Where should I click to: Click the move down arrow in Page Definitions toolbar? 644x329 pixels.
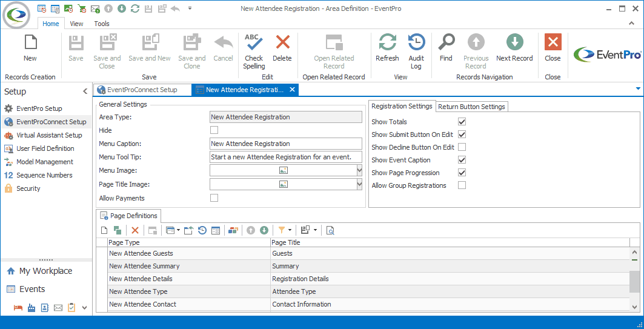point(264,230)
